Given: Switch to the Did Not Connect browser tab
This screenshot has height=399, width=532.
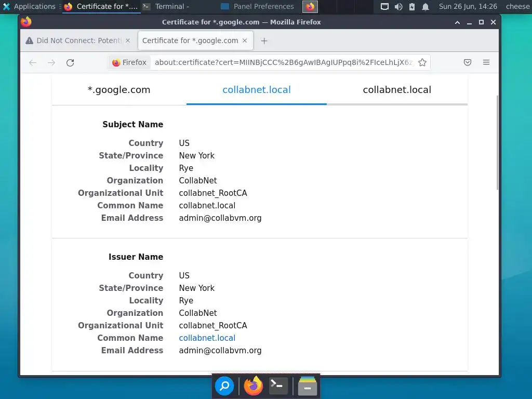Looking at the screenshot, I should coord(78,41).
